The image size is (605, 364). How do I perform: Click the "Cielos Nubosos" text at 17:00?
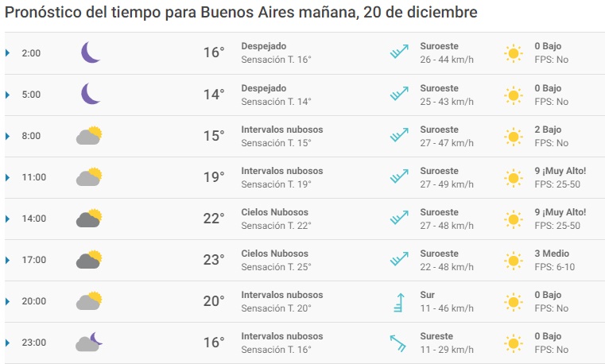(x=274, y=254)
